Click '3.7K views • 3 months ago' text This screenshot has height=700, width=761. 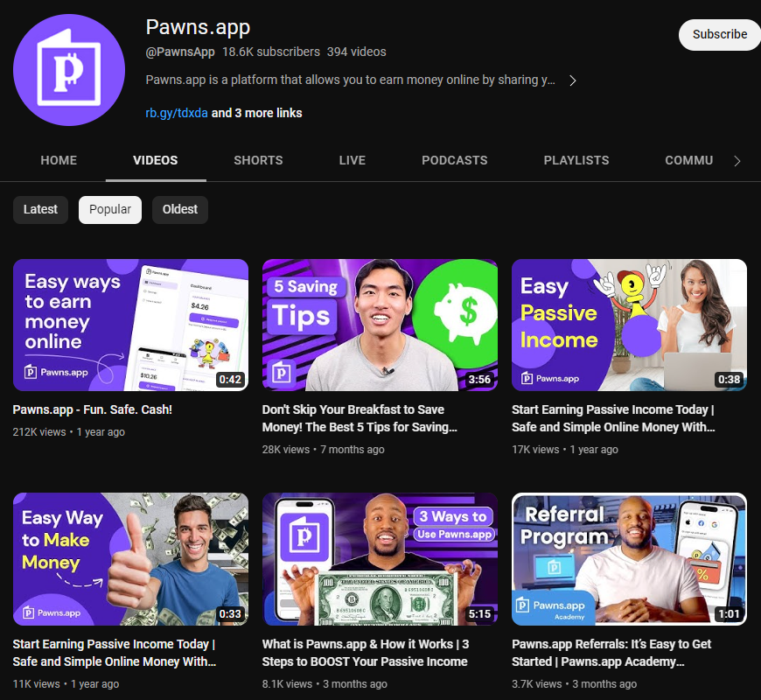point(574,684)
